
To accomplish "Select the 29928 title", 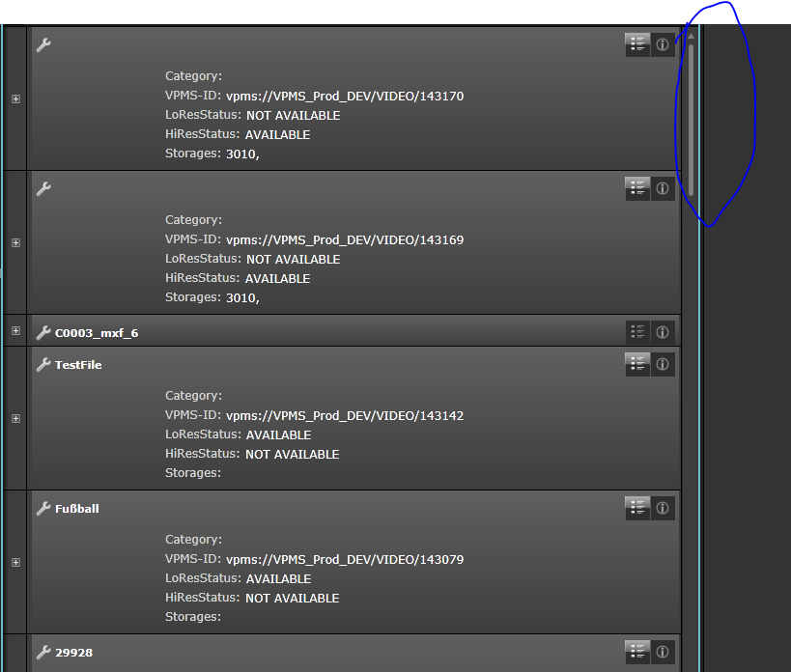I will [73, 653].
